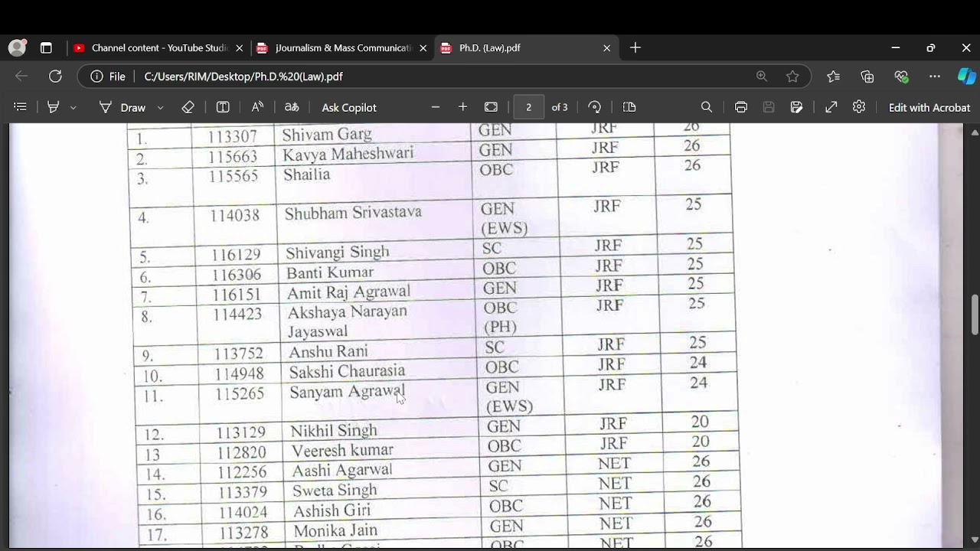Click the name Banti Kumar
The width and height of the screenshot is (980, 551).
[330, 272]
